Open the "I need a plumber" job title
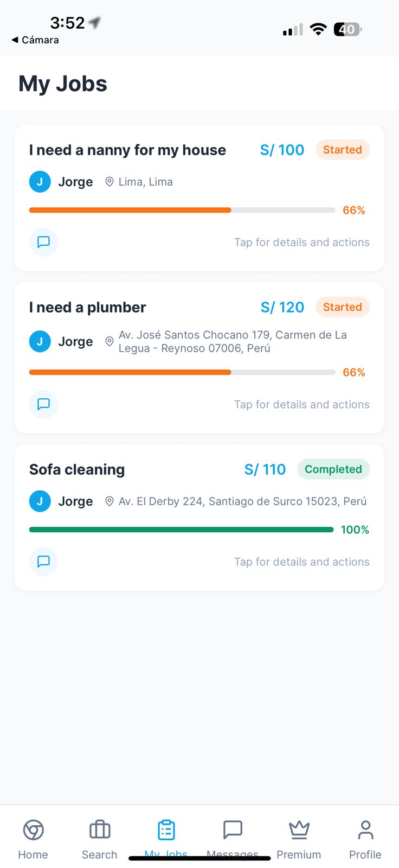 (x=88, y=307)
